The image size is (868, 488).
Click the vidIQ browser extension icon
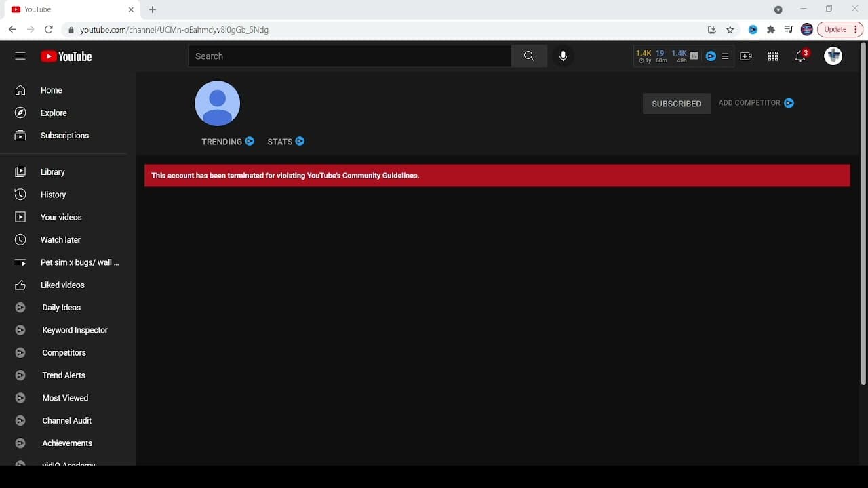click(x=753, y=30)
